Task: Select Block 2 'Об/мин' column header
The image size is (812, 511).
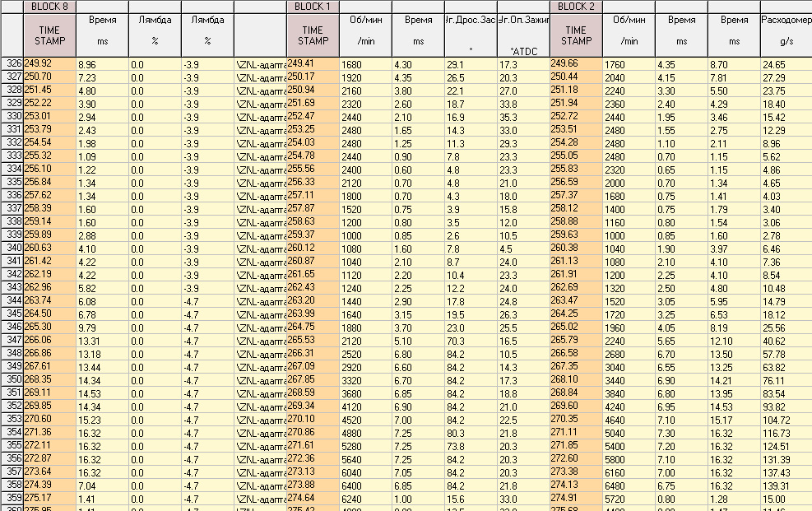Action: pos(629,35)
